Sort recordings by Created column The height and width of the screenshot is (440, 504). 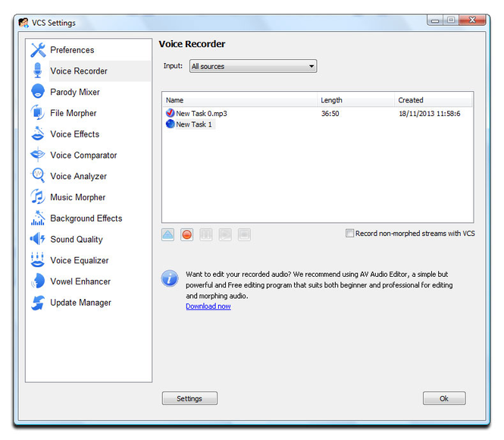(434, 100)
